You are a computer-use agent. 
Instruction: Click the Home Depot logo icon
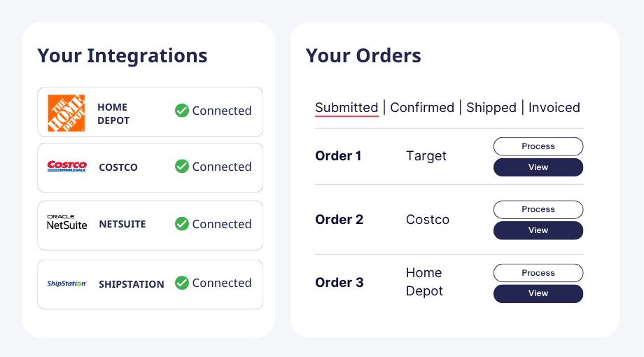click(x=66, y=113)
